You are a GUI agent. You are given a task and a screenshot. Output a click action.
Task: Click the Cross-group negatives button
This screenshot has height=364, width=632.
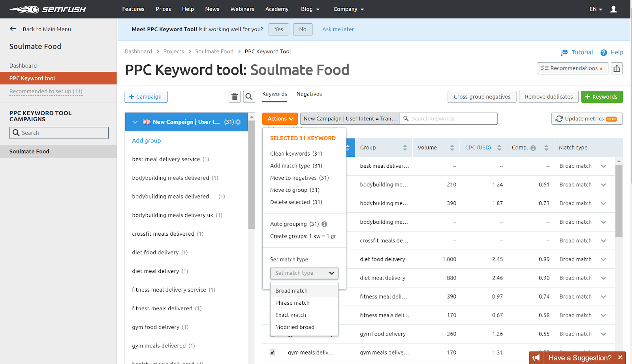[x=482, y=97]
